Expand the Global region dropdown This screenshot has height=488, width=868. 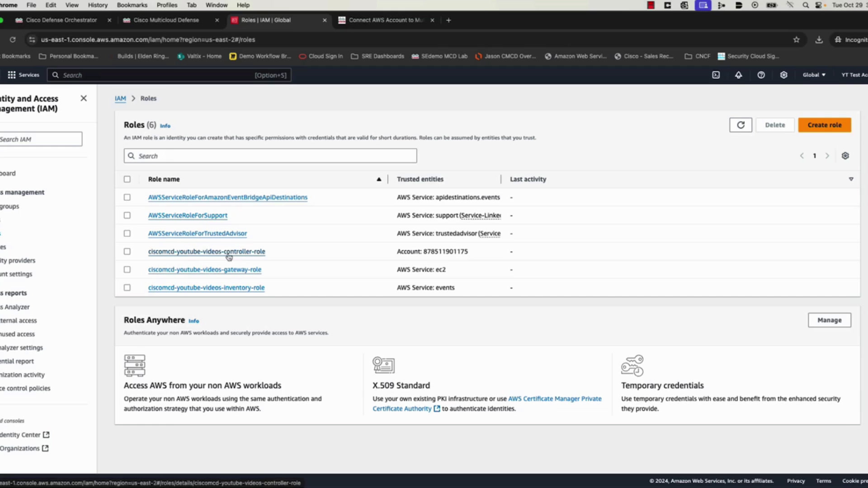pos(814,75)
